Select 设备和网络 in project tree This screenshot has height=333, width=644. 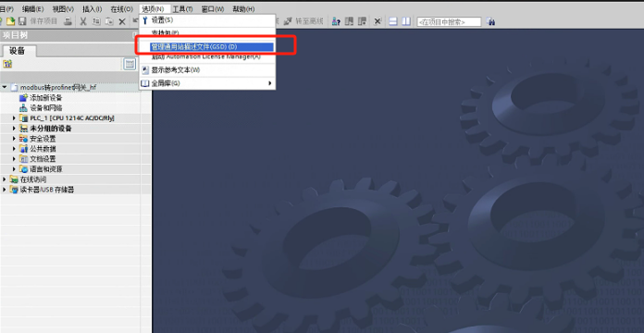tap(46, 108)
